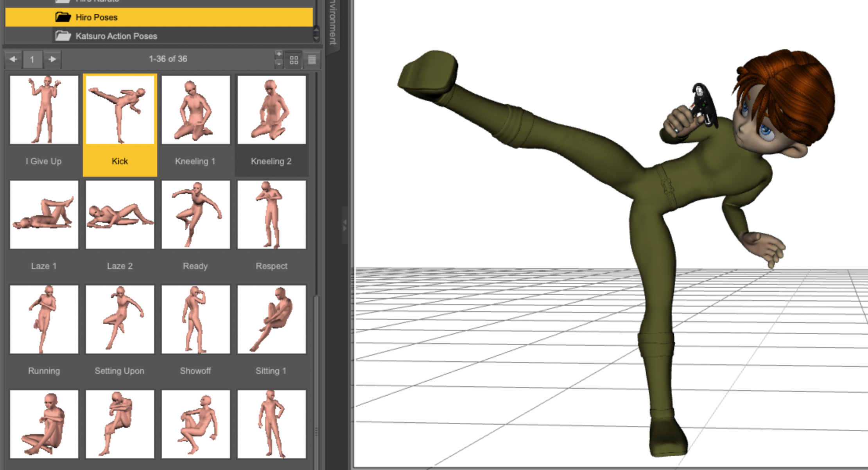The height and width of the screenshot is (470, 868).
Task: Apply the Laze 2 pose
Action: pyautogui.click(x=120, y=215)
